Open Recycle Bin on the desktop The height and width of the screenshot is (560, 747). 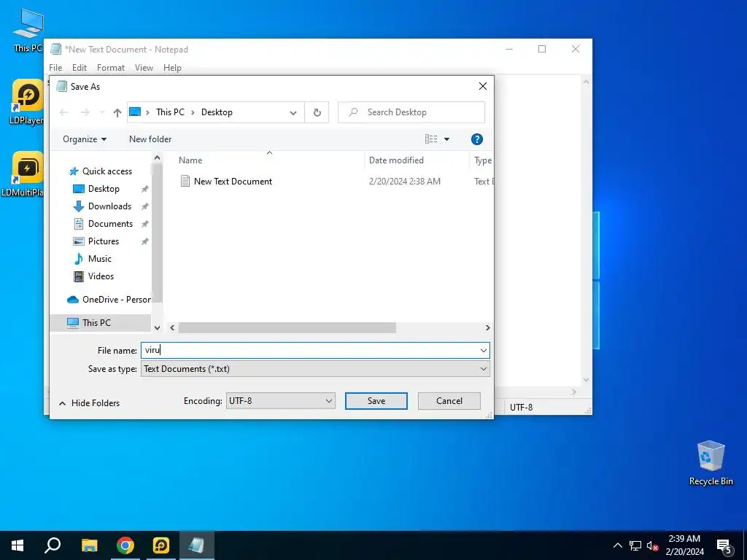click(x=711, y=463)
